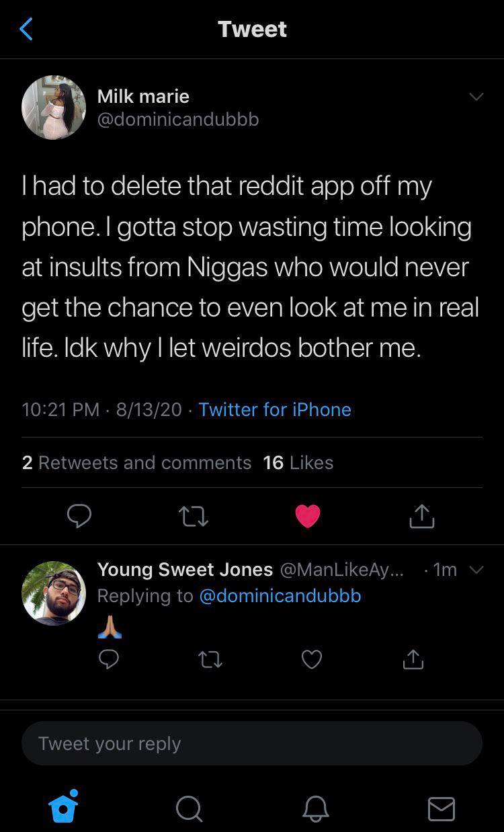Share the main tweet
The height and width of the screenshot is (832, 504).
pyautogui.click(x=422, y=516)
